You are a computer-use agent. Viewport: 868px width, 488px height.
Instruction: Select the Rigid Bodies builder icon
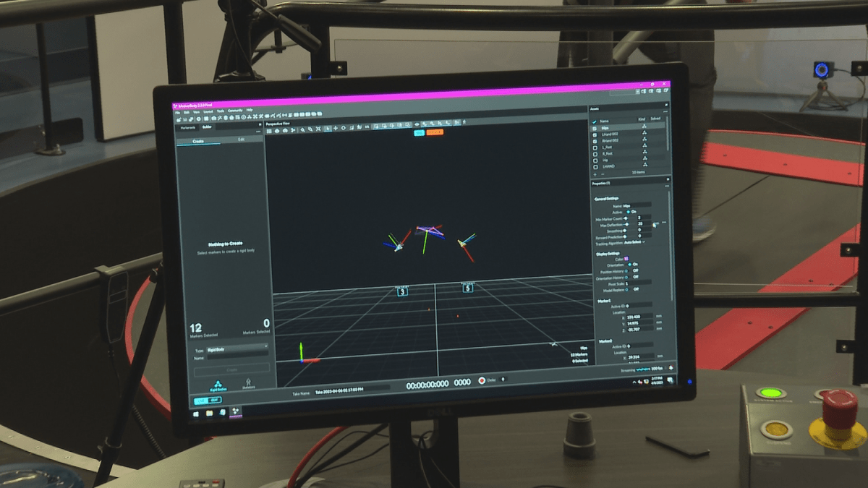(216, 386)
